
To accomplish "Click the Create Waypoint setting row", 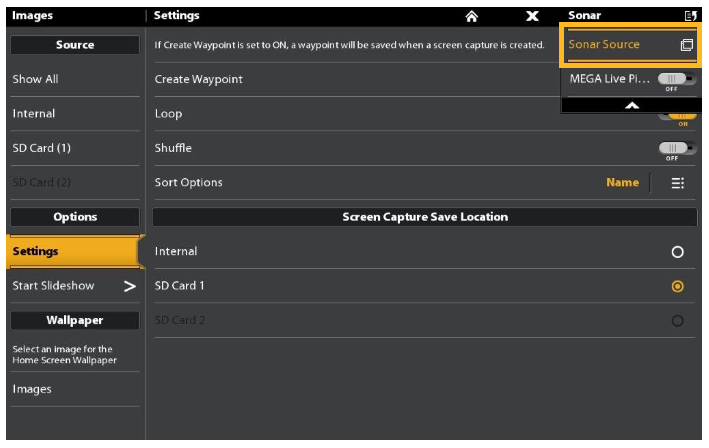I will [x=350, y=78].
